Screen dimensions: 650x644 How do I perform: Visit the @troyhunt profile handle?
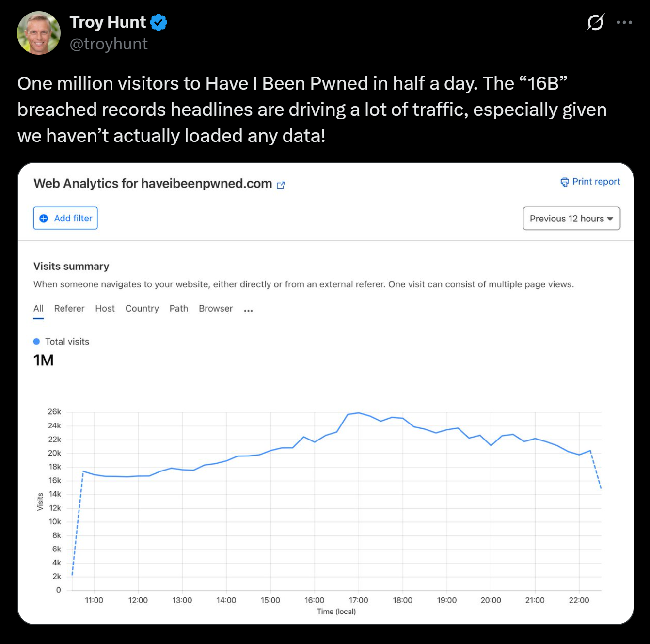109,44
